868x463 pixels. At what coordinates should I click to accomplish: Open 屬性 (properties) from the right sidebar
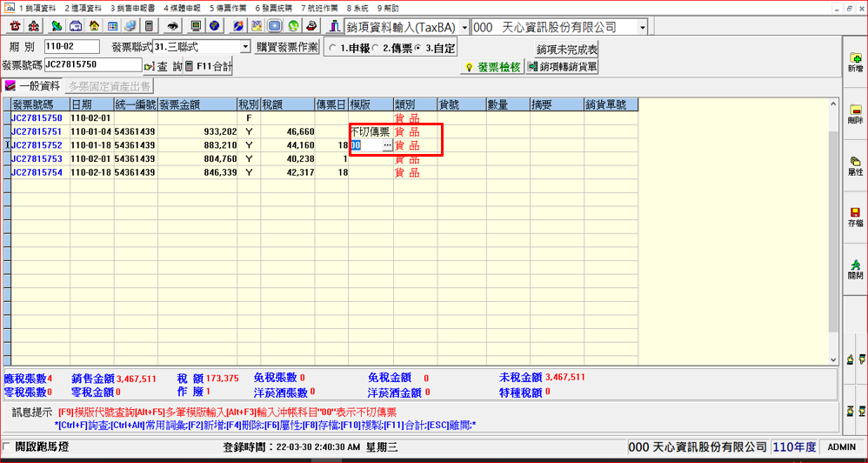[855, 166]
